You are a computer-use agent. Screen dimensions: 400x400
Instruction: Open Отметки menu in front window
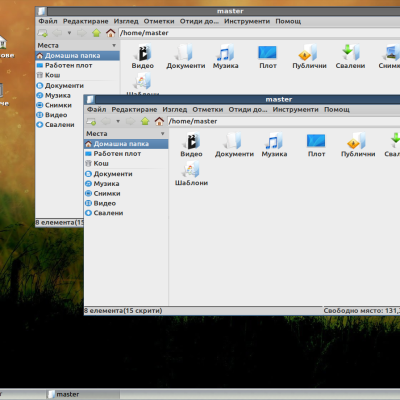pyautogui.click(x=208, y=110)
